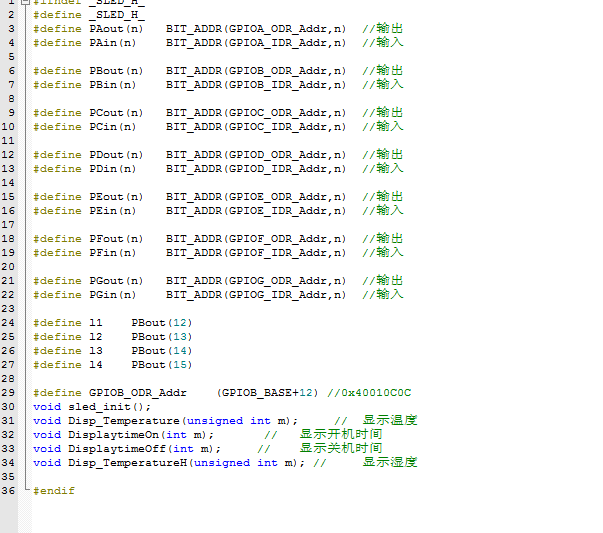Click 'sled_init();' declaration on line 30
The width and height of the screenshot is (603, 533).
point(109,406)
